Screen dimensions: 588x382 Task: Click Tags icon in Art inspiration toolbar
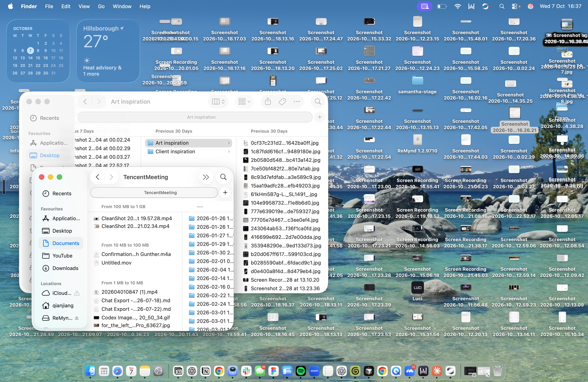[282, 102]
